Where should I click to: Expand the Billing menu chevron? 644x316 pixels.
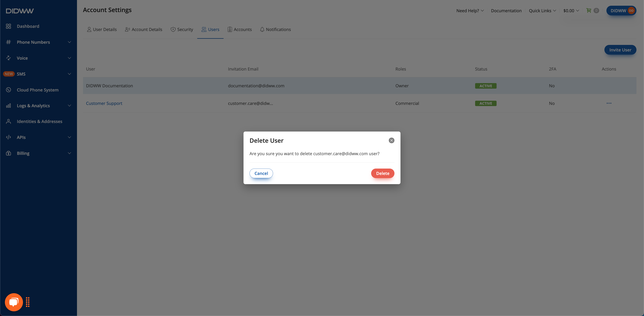[69, 153]
